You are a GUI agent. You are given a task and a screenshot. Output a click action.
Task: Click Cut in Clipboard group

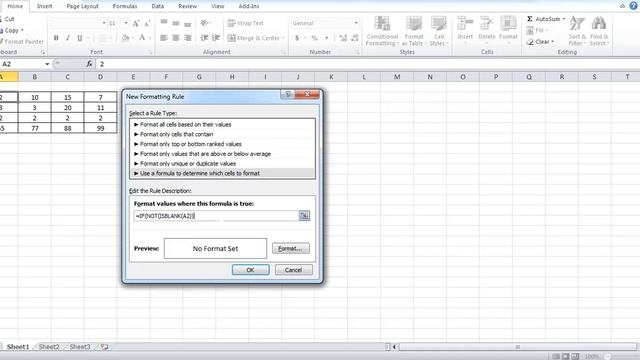[8, 19]
